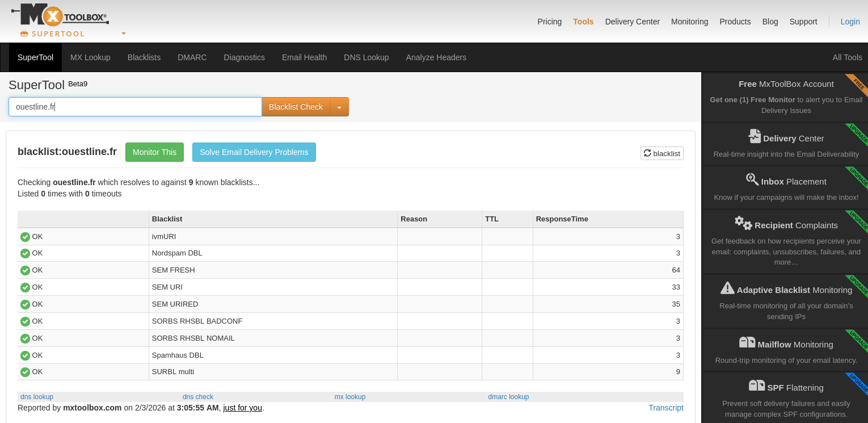Click the green OK checkmark for Spamhaus DBL
This screenshot has height=423, width=868.
pos(25,355)
